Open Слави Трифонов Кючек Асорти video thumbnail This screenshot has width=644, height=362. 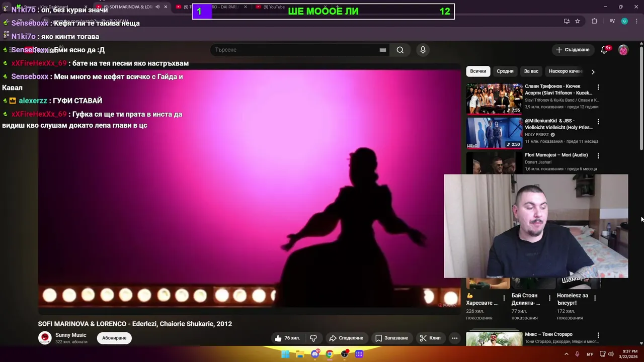(x=494, y=99)
